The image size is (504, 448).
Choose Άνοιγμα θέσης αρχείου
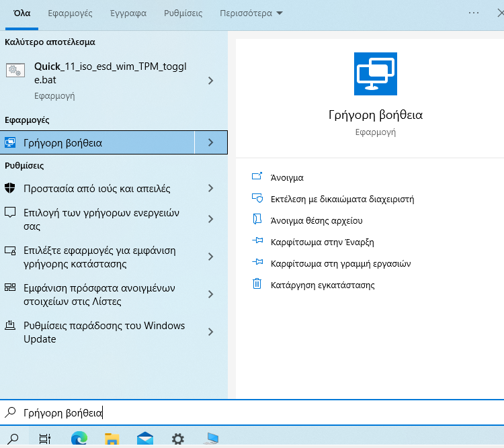(x=317, y=221)
